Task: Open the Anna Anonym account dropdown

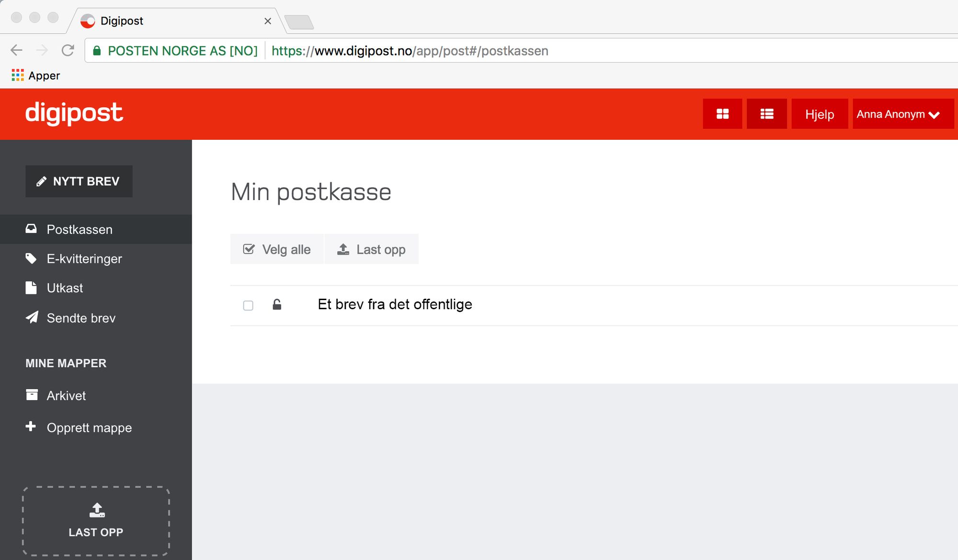Action: pyautogui.click(x=891, y=114)
